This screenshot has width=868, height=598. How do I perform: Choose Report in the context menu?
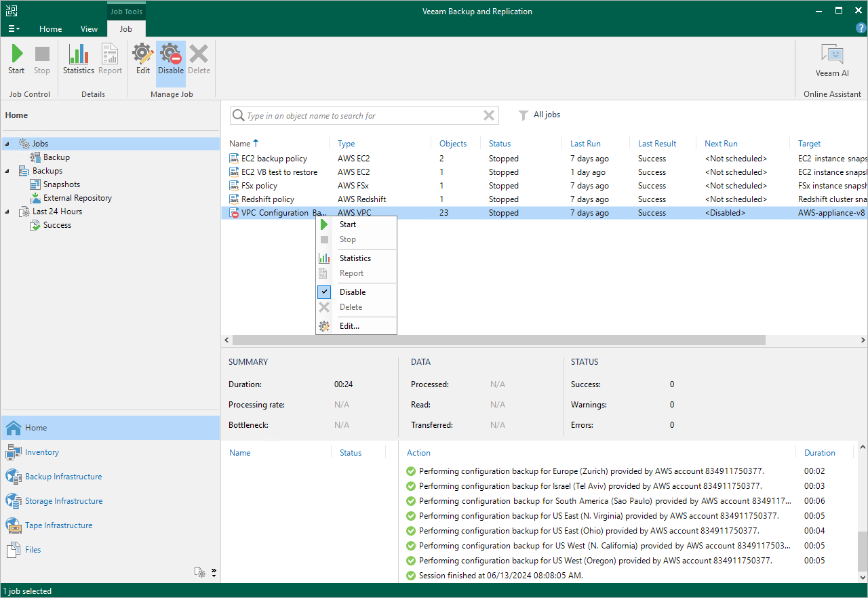tap(356, 273)
